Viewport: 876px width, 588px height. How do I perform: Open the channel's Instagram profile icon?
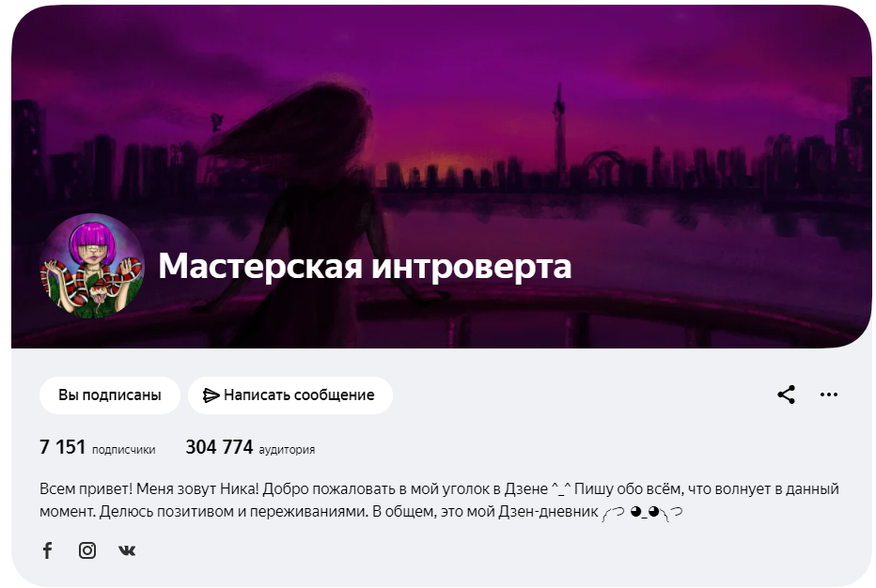click(87, 550)
